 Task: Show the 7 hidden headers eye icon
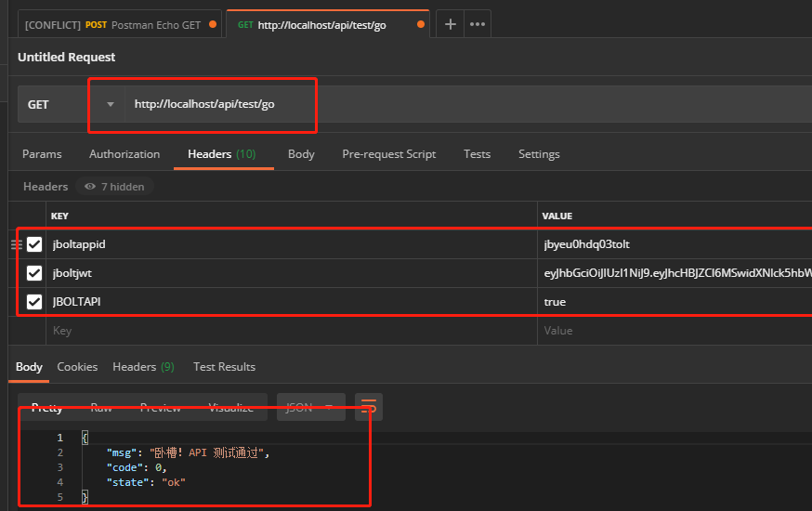90,187
